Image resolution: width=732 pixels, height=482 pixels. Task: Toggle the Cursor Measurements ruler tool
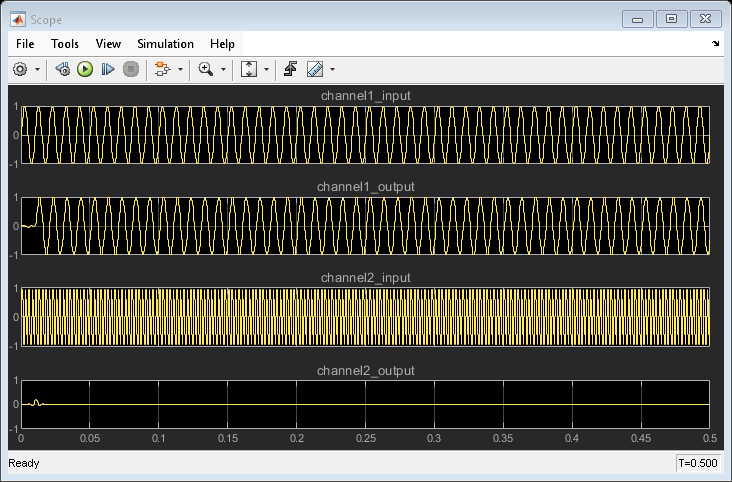(315, 70)
